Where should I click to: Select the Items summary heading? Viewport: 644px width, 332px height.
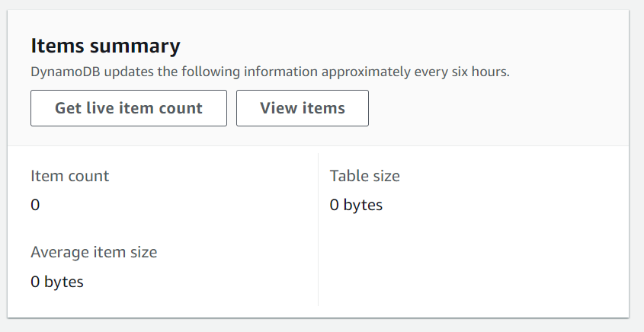point(105,46)
